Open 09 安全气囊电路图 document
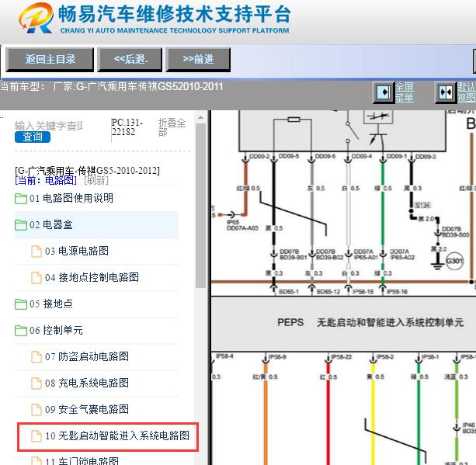 pyautogui.click(x=87, y=409)
